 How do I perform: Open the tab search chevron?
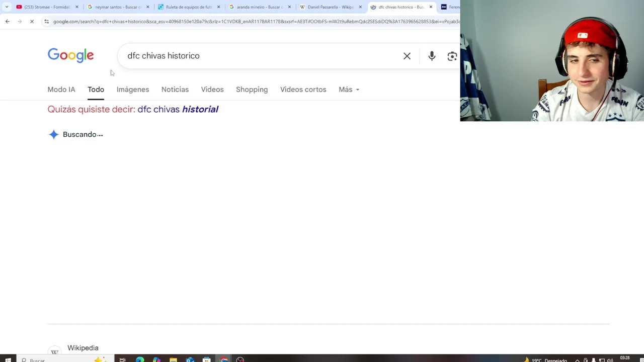pyautogui.click(x=7, y=7)
